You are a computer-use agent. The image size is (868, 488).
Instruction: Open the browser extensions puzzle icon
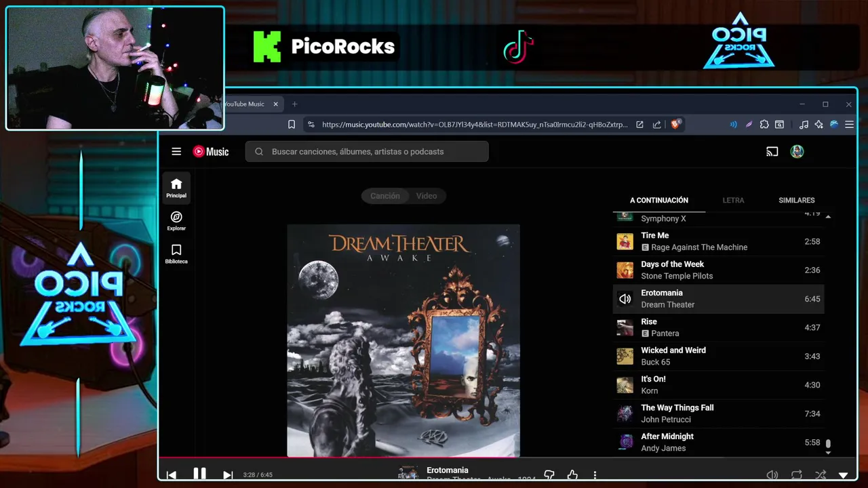tap(764, 125)
